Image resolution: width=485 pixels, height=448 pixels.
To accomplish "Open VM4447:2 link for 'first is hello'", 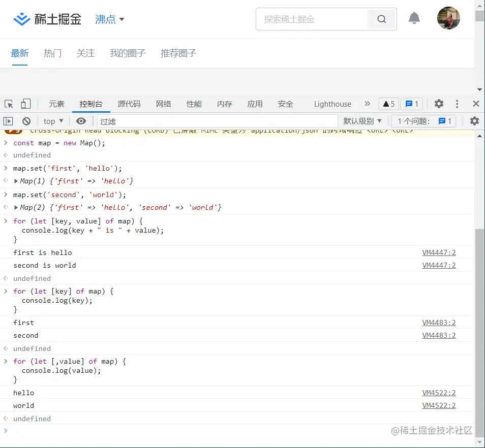I will coord(439,253).
